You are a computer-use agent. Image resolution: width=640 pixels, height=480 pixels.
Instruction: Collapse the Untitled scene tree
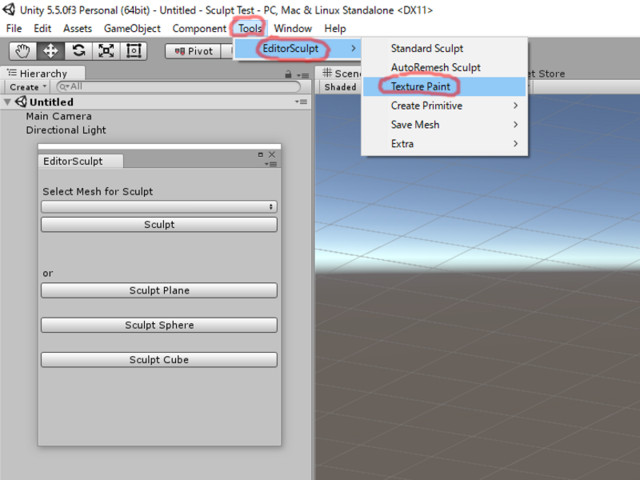tap(7, 102)
